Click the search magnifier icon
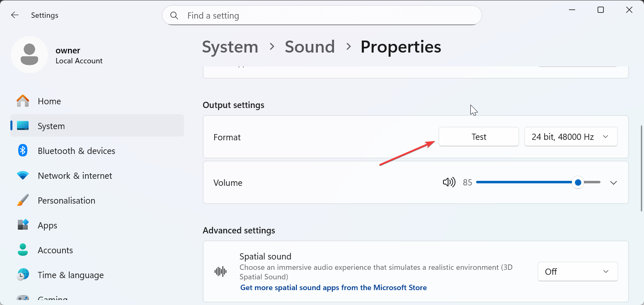Image resolution: width=644 pixels, height=305 pixels. point(174,16)
